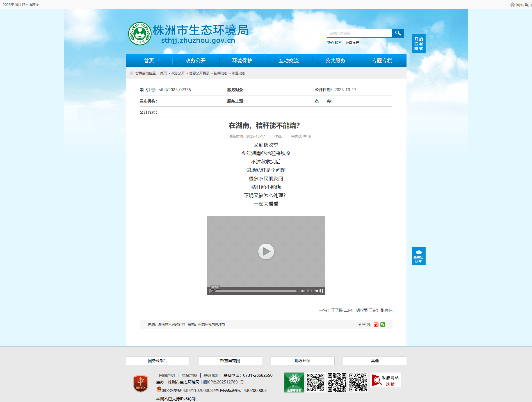Set font size to 大
The height and width of the screenshot is (402, 532).
click(x=300, y=136)
